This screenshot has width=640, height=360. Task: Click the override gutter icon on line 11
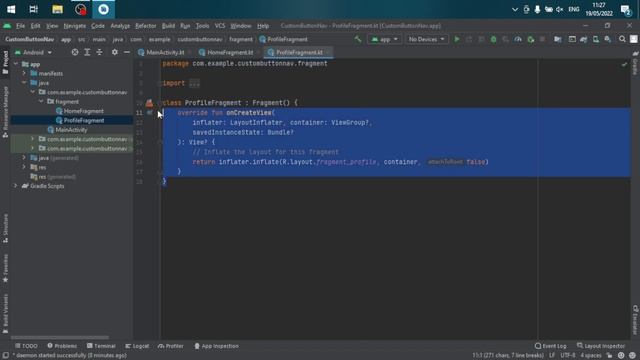click(x=149, y=113)
